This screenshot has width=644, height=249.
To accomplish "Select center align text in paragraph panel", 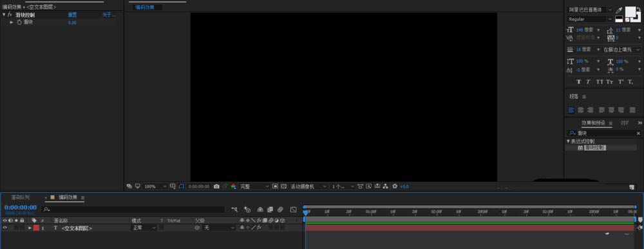I will [581, 110].
